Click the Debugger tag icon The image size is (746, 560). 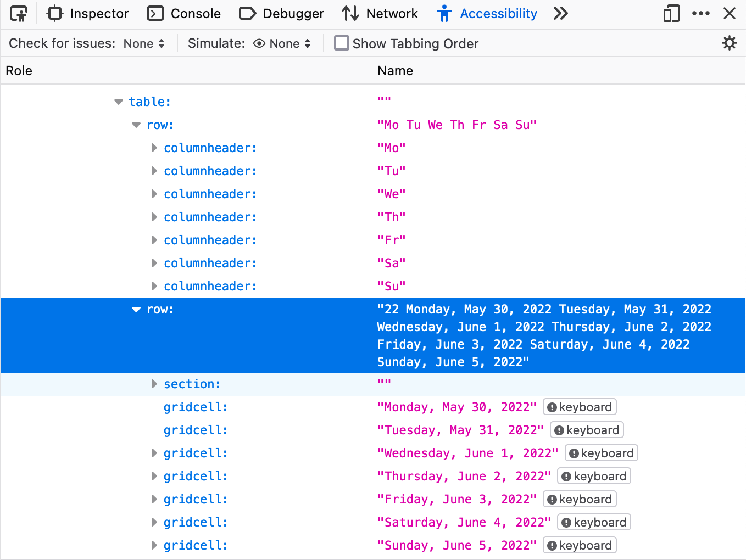tap(247, 13)
